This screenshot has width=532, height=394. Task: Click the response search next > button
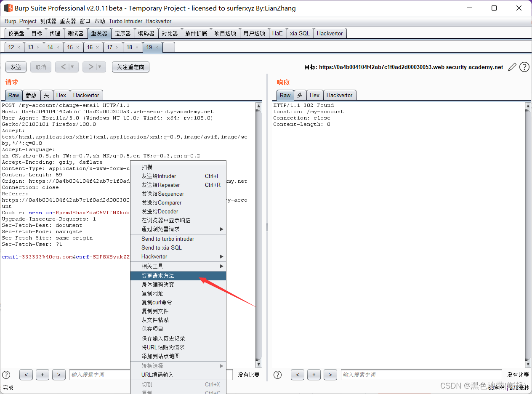330,375
